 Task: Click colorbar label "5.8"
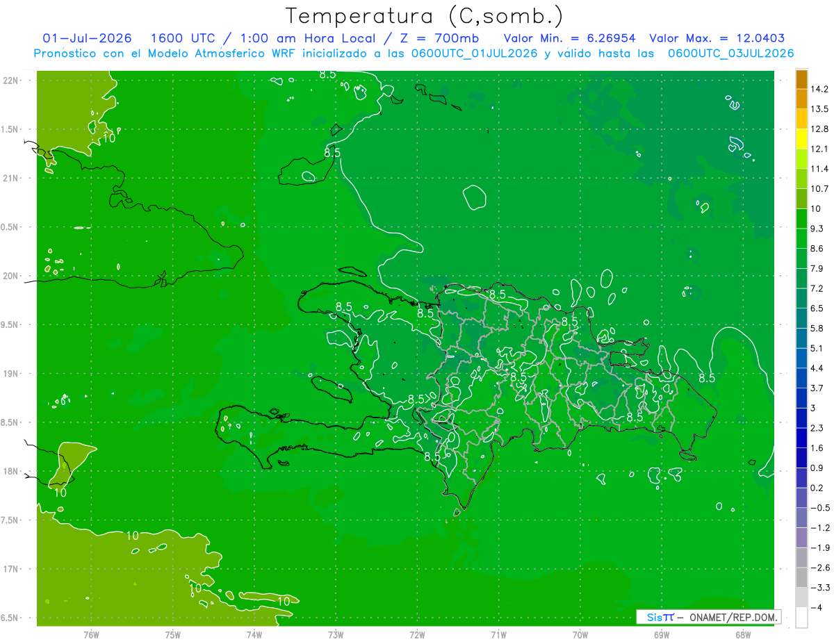click(x=817, y=329)
